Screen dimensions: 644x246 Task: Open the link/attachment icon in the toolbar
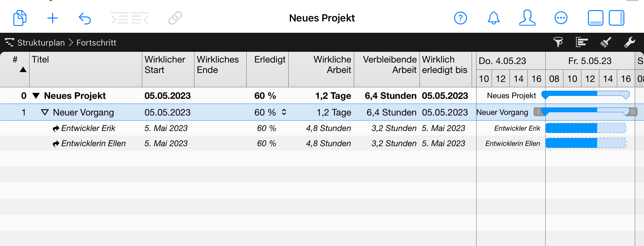[x=175, y=18]
